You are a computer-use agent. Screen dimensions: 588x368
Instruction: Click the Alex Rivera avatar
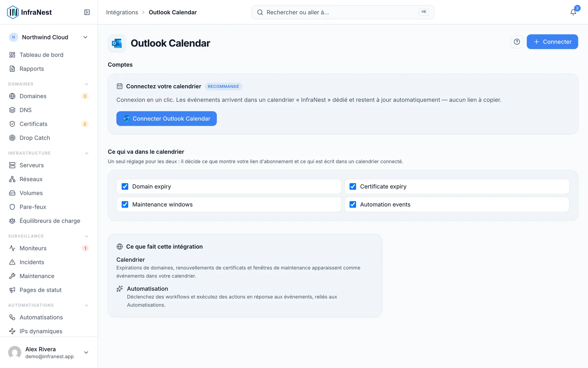coord(15,352)
